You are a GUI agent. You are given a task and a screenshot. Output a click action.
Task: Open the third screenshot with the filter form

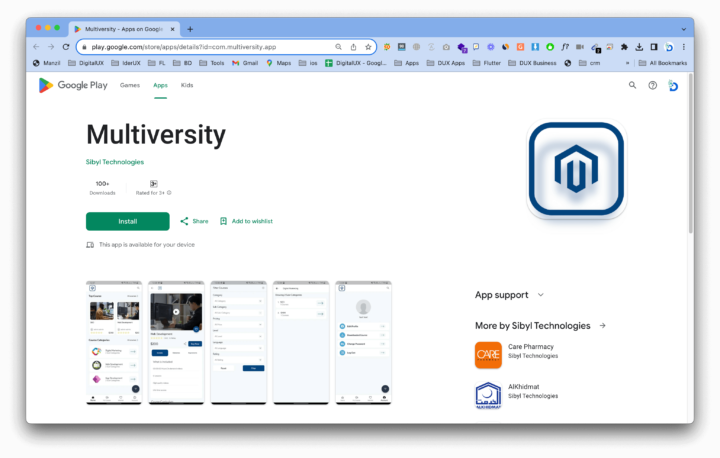[238, 343]
